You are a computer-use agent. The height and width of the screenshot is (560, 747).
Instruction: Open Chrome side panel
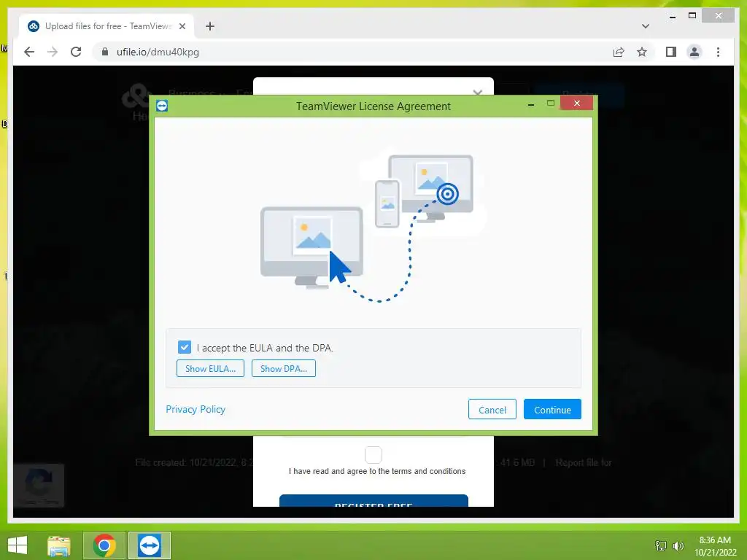(671, 52)
